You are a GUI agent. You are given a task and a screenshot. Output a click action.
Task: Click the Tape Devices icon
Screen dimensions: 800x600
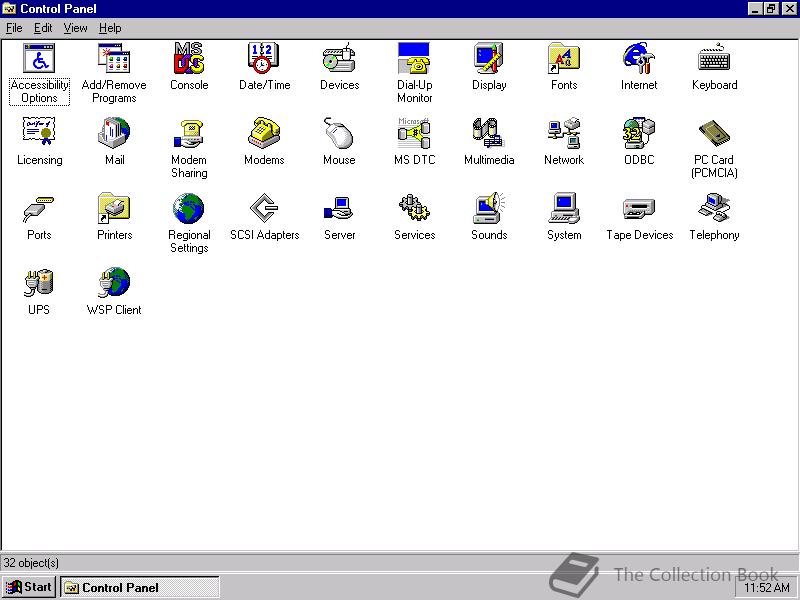[639, 208]
